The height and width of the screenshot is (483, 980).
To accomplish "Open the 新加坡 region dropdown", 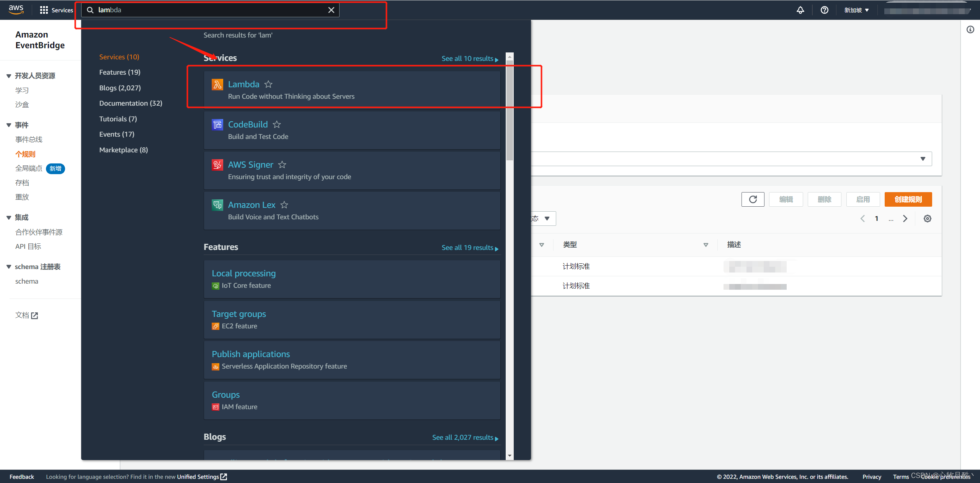I will point(856,10).
